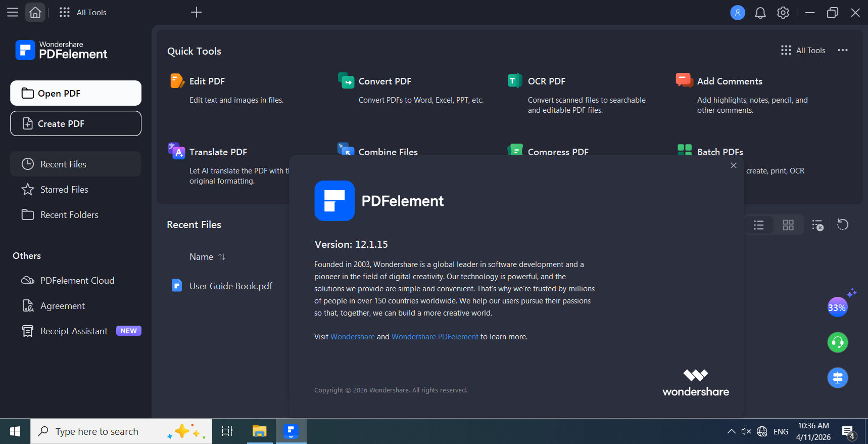Viewport: 868px width, 444px height.
Task: Go to the Home tab icon
Action: 35,12
